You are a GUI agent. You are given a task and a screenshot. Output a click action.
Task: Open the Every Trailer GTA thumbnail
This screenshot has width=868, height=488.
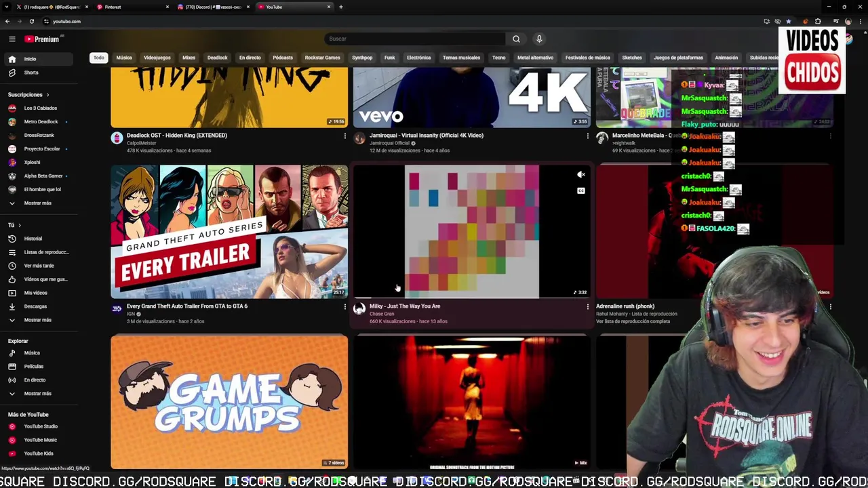click(229, 231)
